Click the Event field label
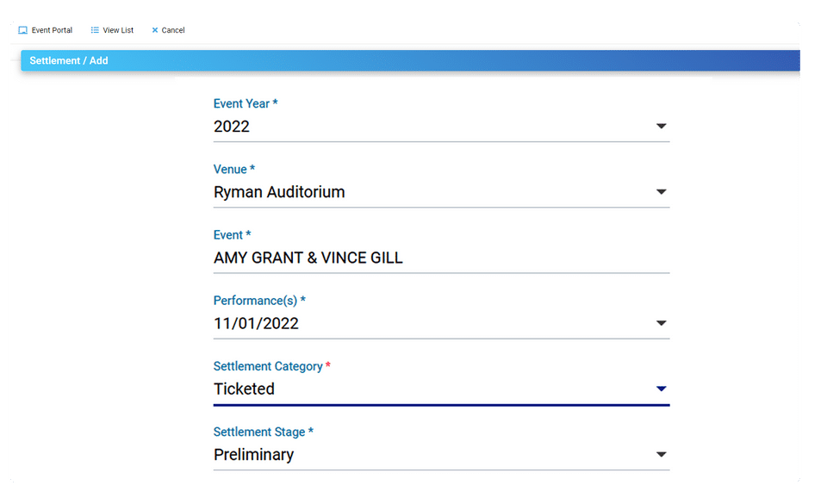This screenshot has height=504, width=827. click(229, 235)
